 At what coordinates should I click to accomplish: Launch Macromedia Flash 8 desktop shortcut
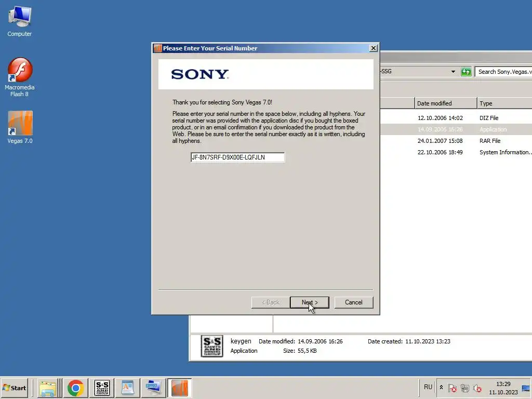pos(20,77)
